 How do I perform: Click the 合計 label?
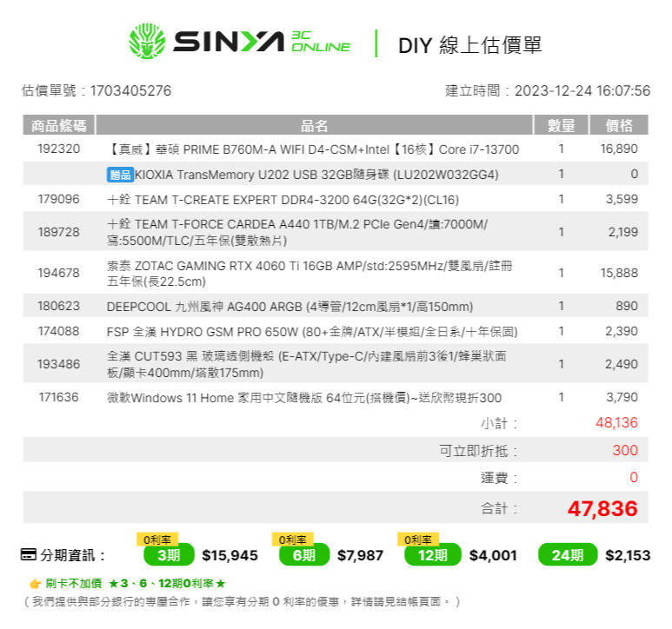pos(499,509)
